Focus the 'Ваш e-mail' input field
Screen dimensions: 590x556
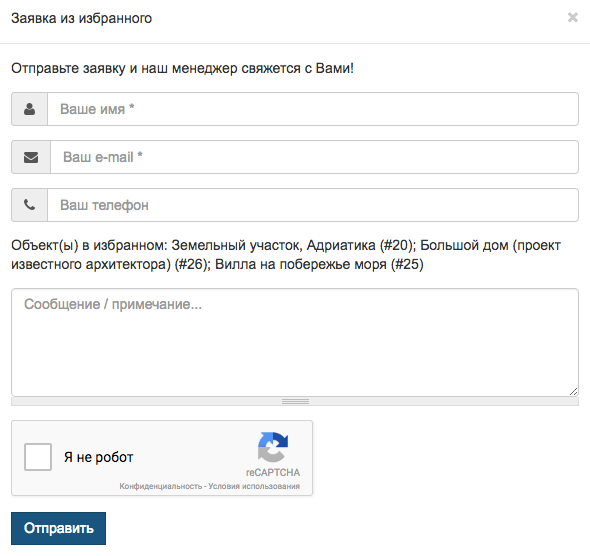[x=314, y=157]
